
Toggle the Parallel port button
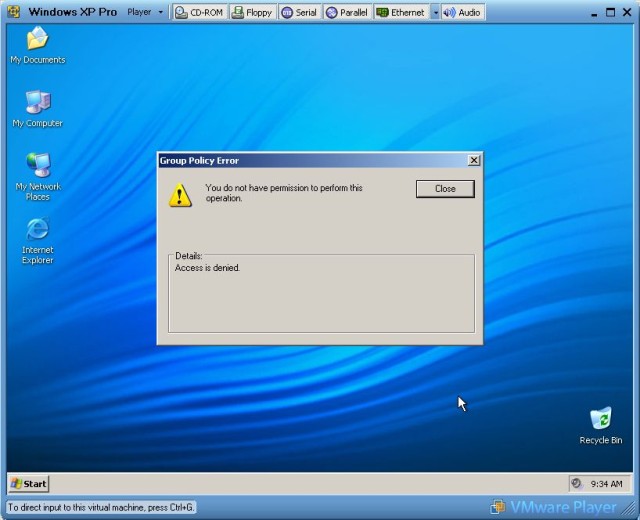[x=347, y=13]
